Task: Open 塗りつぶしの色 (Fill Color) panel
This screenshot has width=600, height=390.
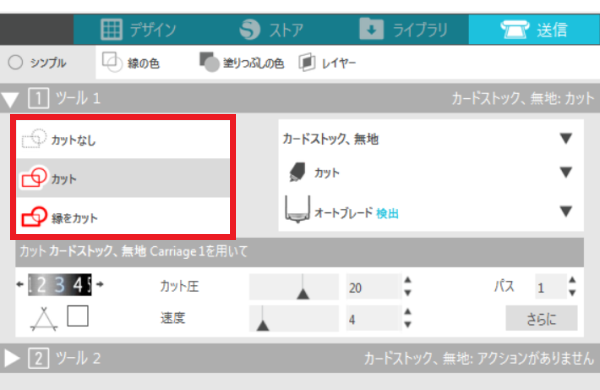Action: (x=242, y=63)
